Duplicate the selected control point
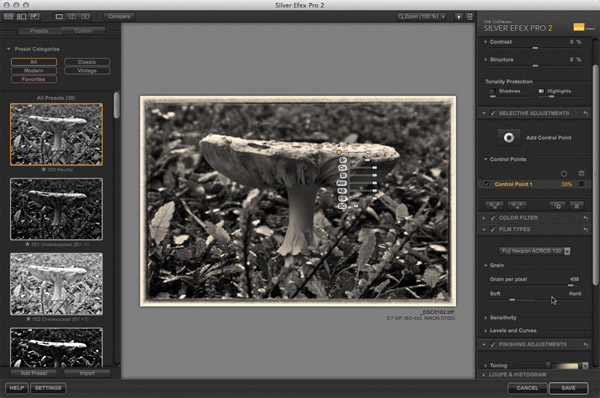 (558, 206)
